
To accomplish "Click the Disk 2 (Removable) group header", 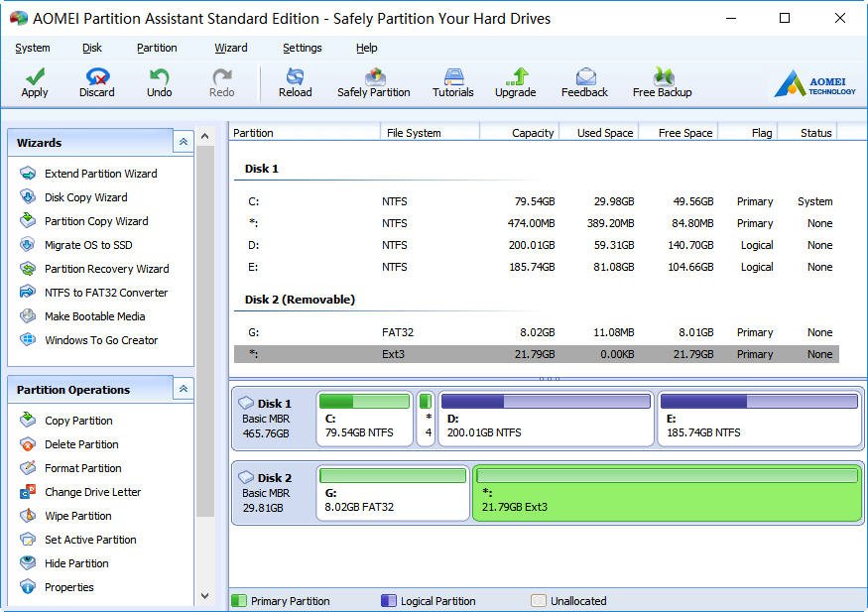I will pos(300,300).
